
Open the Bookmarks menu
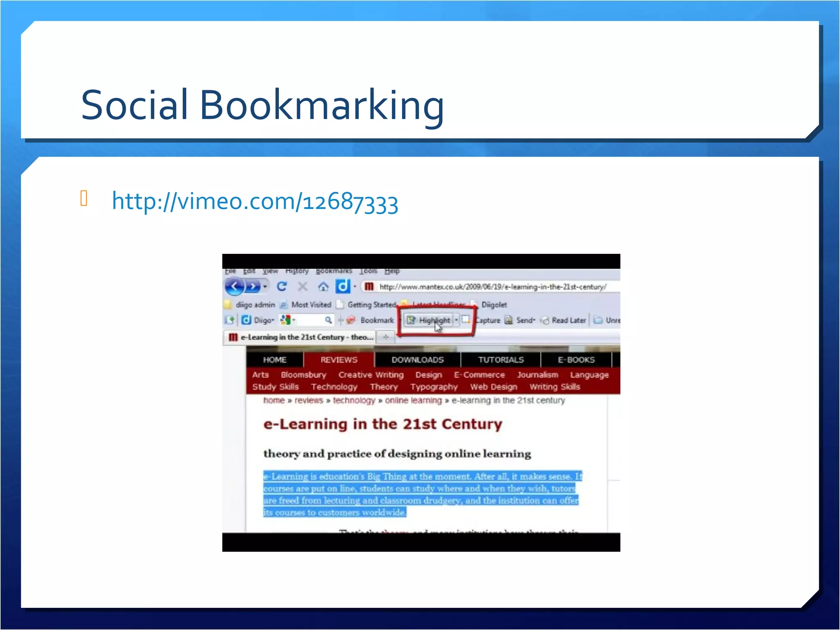pos(334,271)
